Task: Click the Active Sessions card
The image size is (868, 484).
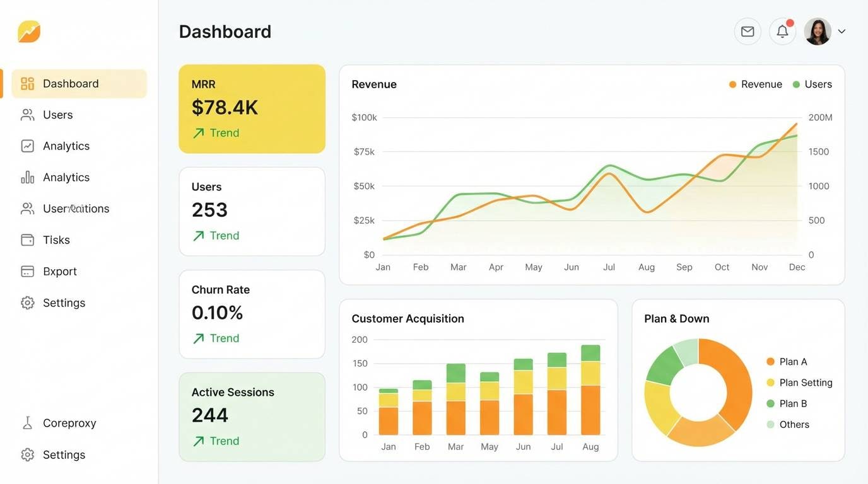Action: click(x=252, y=416)
